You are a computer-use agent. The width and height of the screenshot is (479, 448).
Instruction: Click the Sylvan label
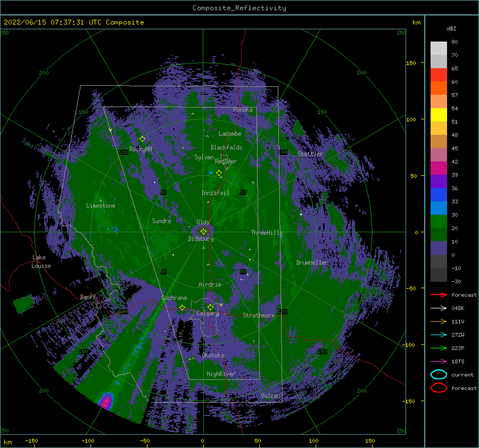point(204,157)
